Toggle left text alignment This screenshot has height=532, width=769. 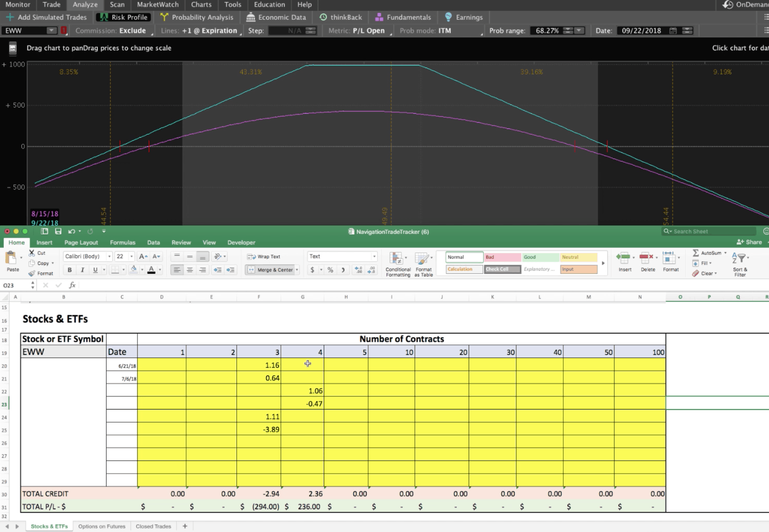click(177, 270)
